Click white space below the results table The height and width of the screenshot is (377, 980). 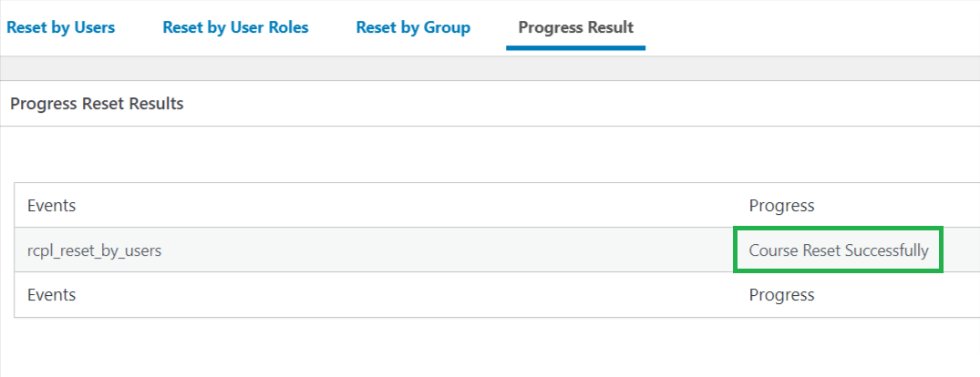point(490,347)
